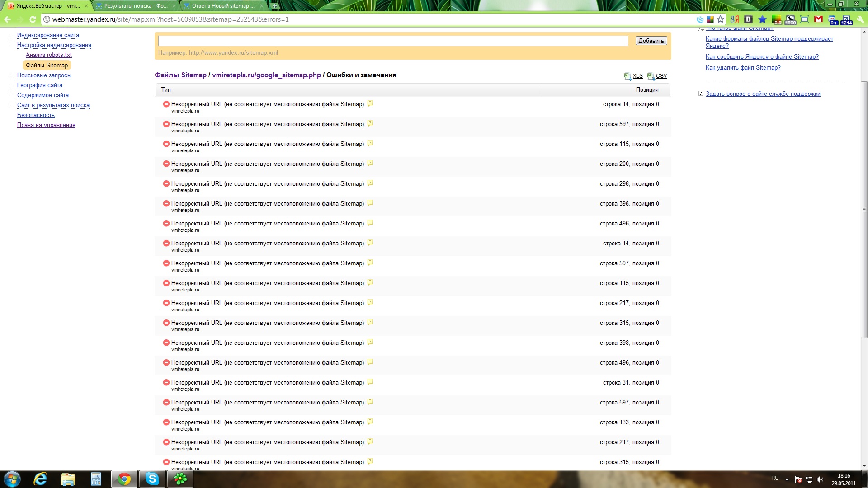Click the blue star extension icon

point(762,19)
